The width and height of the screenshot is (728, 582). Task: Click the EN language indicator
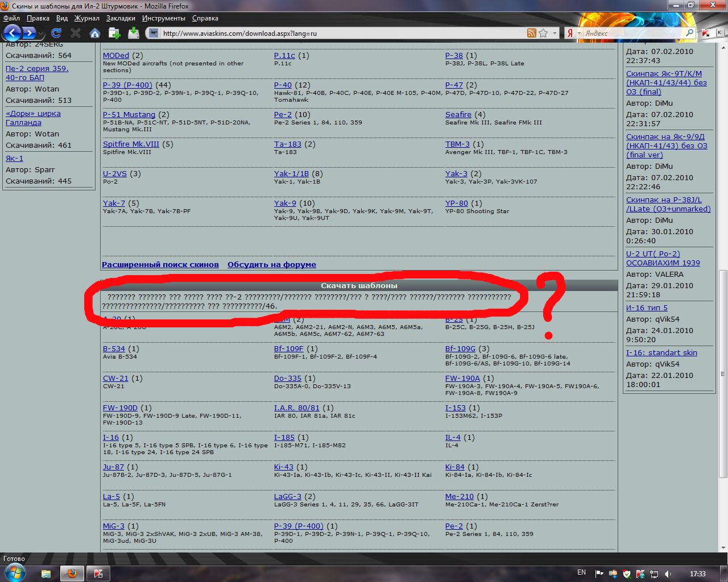point(581,573)
